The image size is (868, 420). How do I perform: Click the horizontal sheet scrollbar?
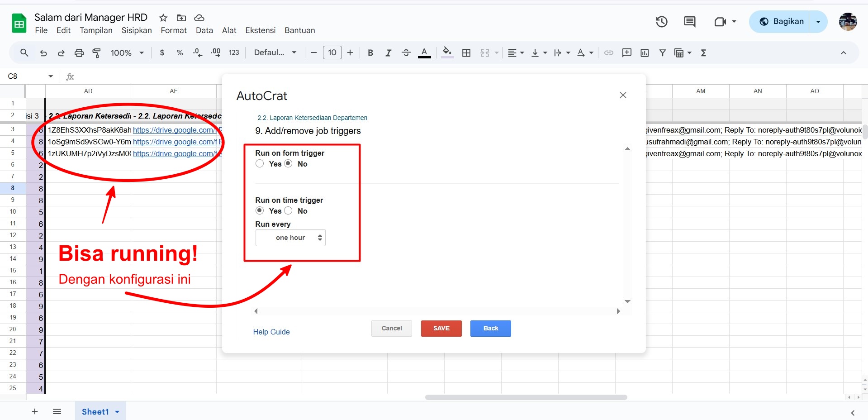click(x=526, y=397)
